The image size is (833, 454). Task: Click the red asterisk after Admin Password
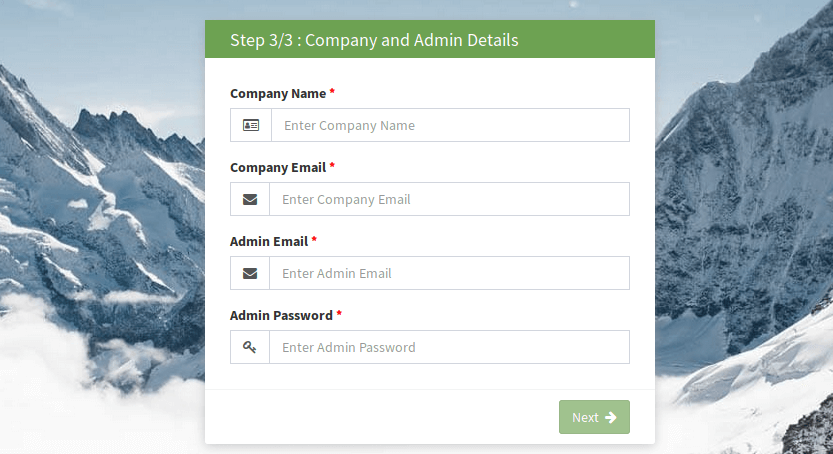[x=339, y=315]
